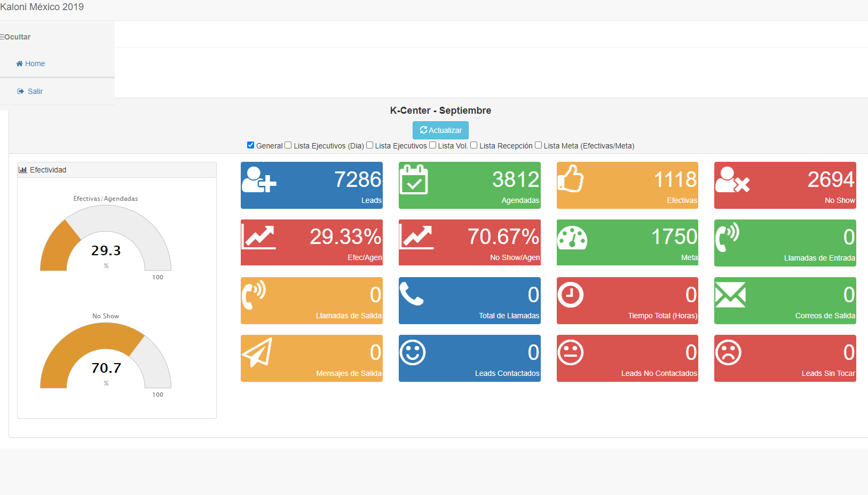Uncheck the General checkbox
This screenshot has width=868, height=495.
click(250, 145)
